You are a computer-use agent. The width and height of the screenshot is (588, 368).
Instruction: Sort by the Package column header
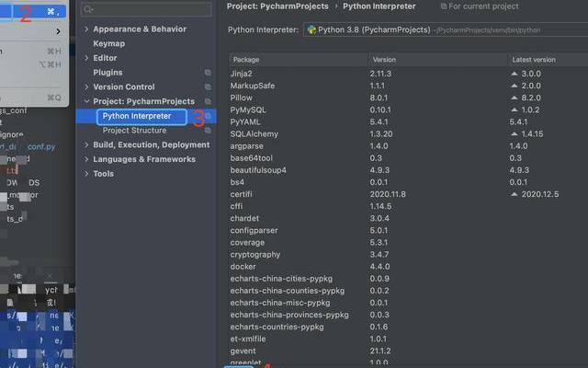click(299, 60)
